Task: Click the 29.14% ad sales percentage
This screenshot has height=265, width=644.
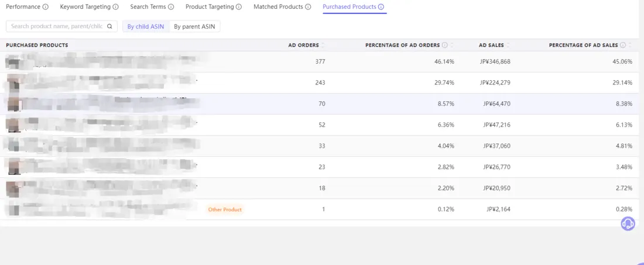Action: pyautogui.click(x=622, y=83)
